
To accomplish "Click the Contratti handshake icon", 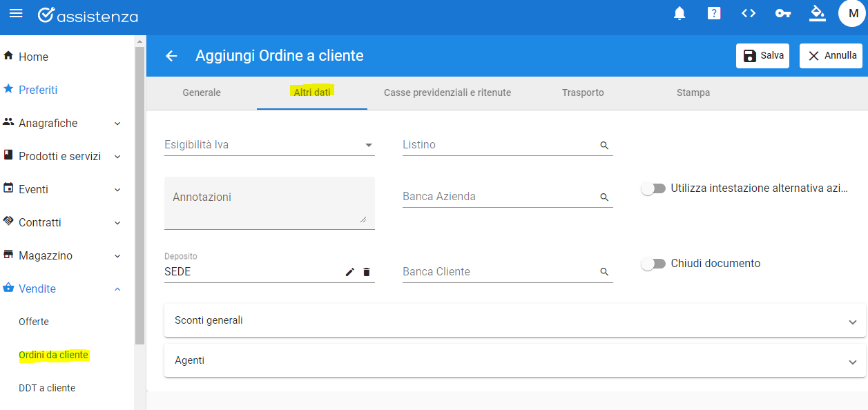I will pos(9,222).
